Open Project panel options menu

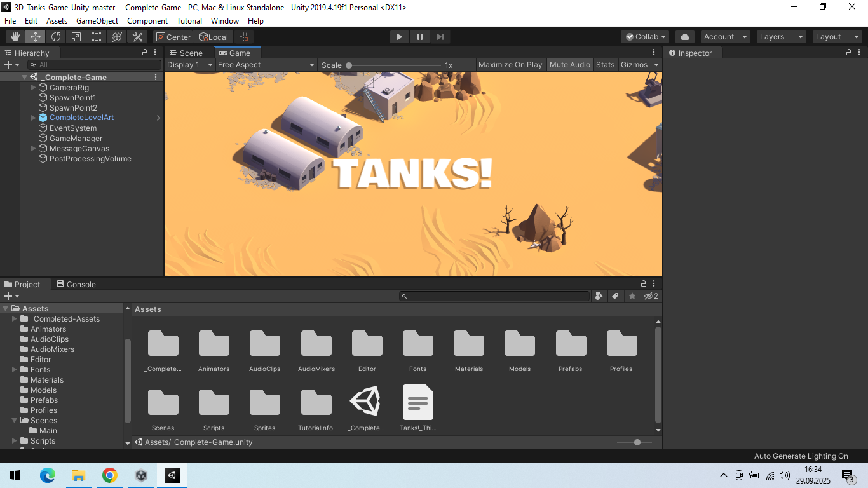coord(654,284)
